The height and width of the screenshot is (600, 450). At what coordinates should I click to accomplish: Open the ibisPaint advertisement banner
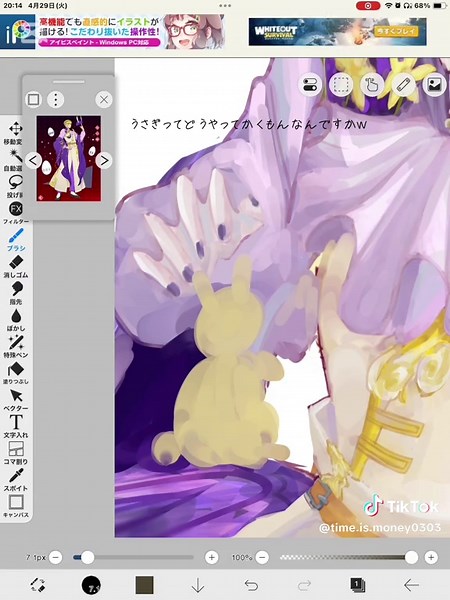112,32
